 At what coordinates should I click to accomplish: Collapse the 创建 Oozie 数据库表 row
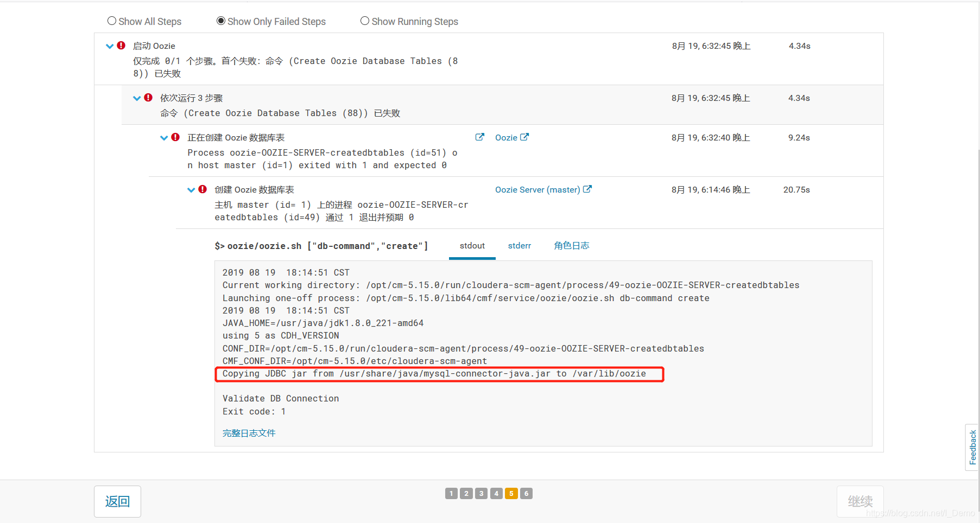pos(191,190)
